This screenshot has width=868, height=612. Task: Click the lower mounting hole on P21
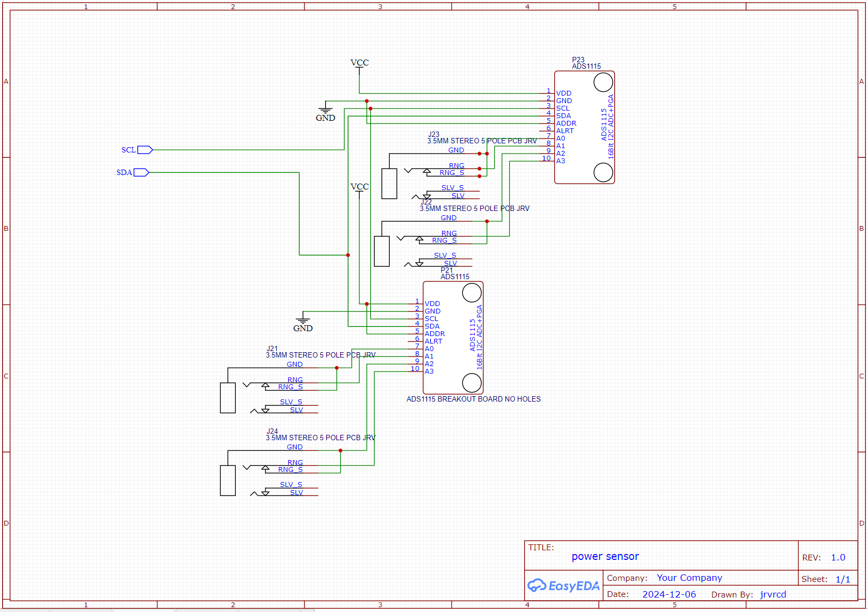click(x=472, y=383)
